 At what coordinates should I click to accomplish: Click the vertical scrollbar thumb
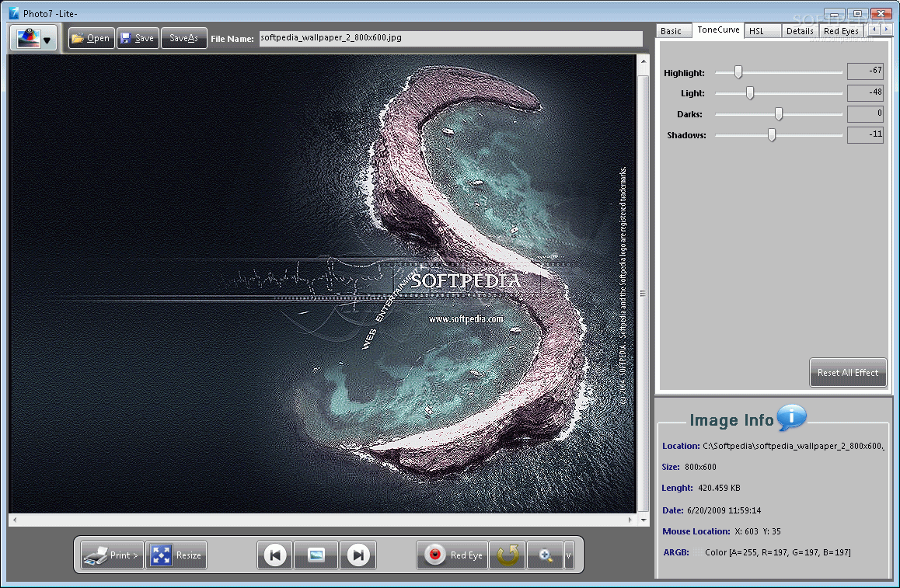pos(644,293)
